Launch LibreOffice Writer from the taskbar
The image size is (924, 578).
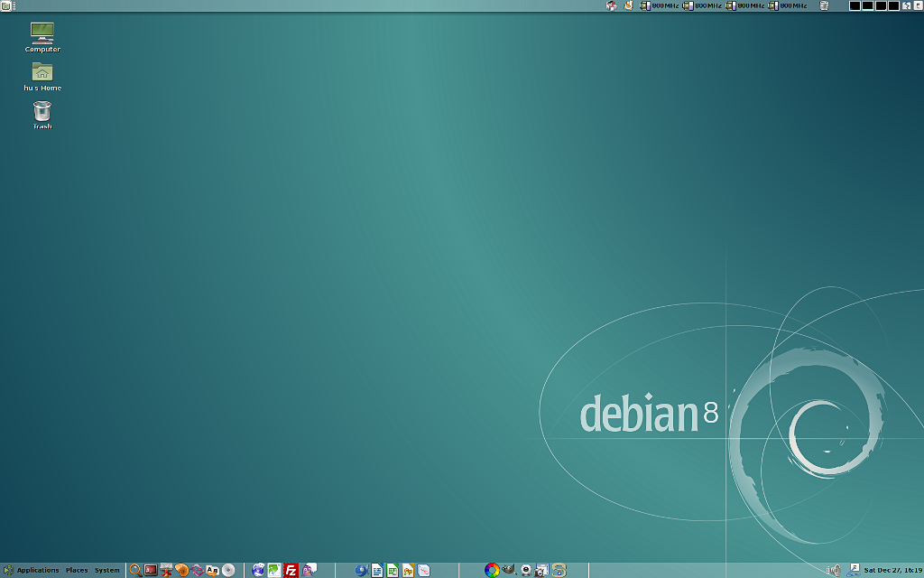(x=377, y=570)
